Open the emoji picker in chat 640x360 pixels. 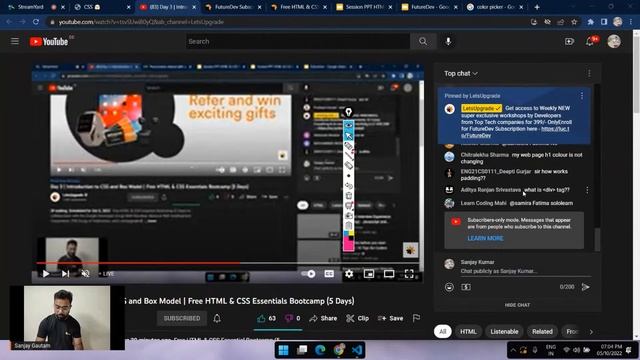click(x=449, y=287)
